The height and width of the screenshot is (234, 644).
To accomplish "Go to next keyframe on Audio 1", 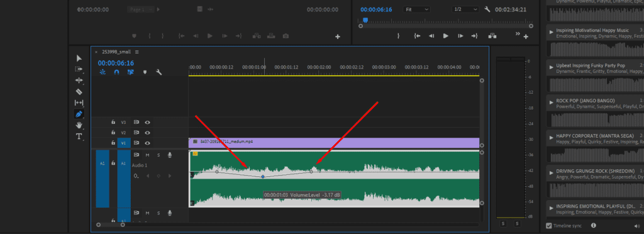I will coord(170,175).
